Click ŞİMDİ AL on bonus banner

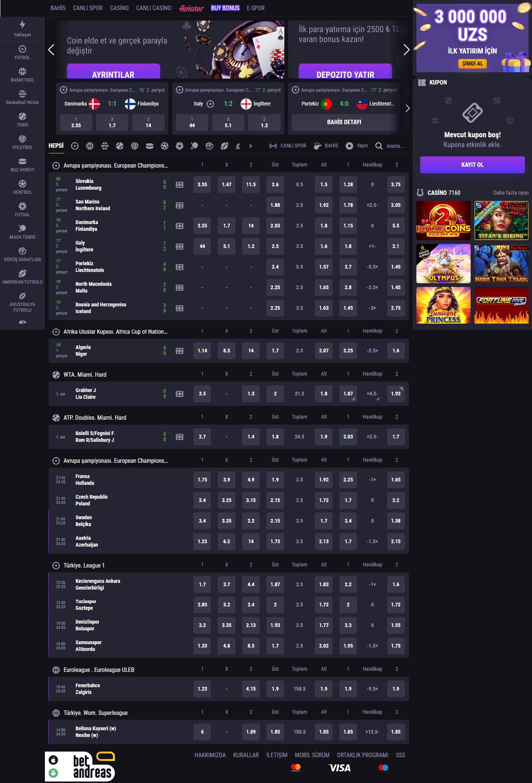tap(472, 64)
